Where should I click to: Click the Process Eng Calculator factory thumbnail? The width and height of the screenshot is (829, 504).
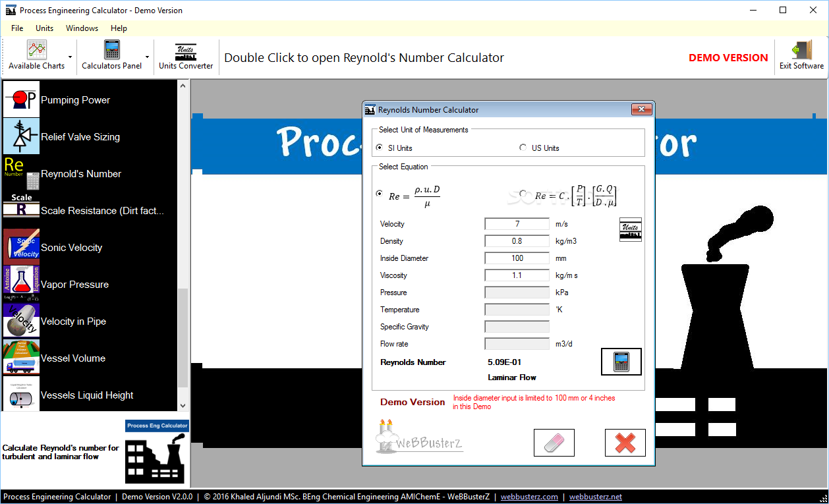point(157,453)
